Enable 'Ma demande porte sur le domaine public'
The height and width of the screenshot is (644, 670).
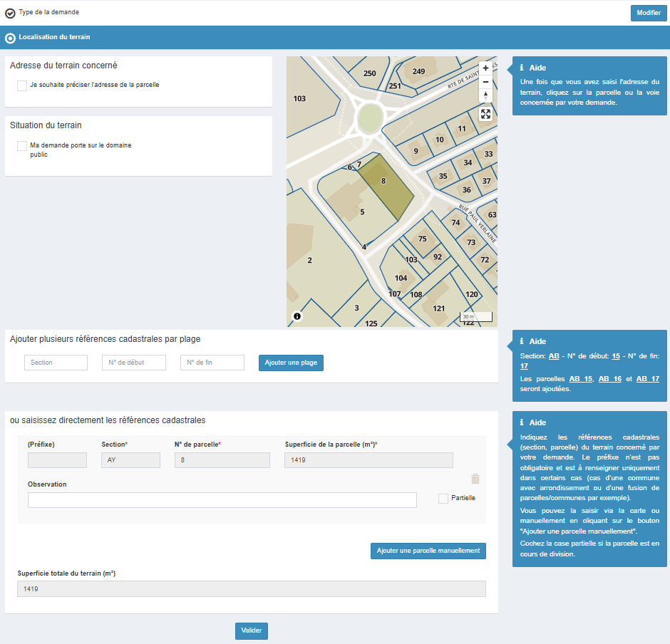(22, 146)
